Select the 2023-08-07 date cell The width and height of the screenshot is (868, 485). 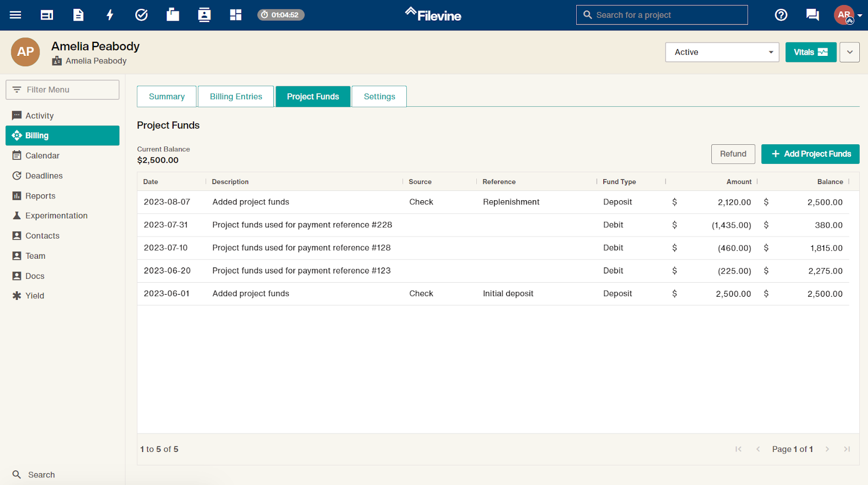(x=167, y=202)
